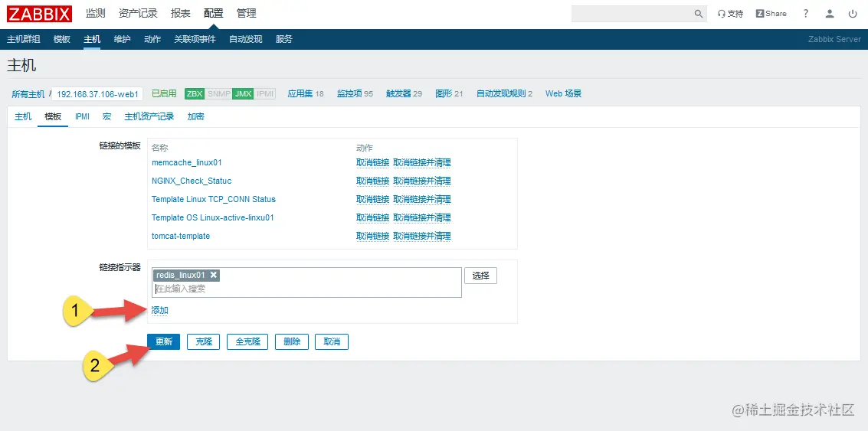Go to the 维护 submenu
This screenshot has height=431, width=868.
pyautogui.click(x=122, y=39)
